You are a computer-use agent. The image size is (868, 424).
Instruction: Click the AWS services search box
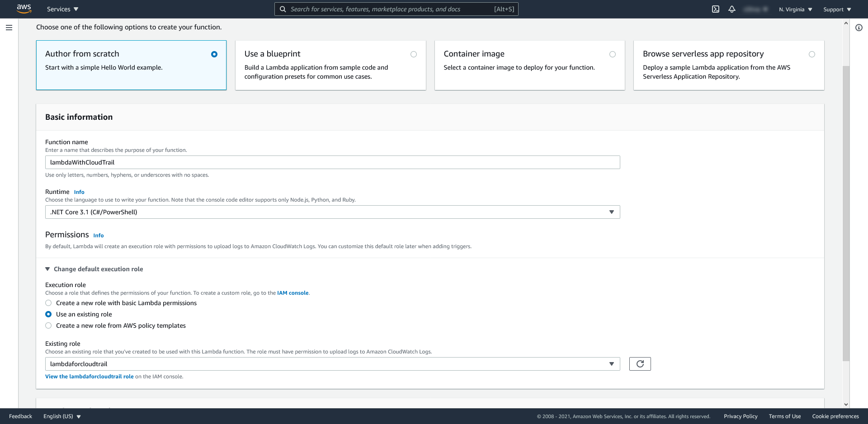pos(396,9)
